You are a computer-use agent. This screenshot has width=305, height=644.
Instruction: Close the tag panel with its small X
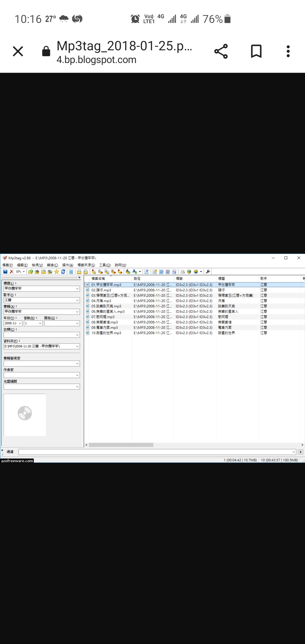[x=79, y=277]
